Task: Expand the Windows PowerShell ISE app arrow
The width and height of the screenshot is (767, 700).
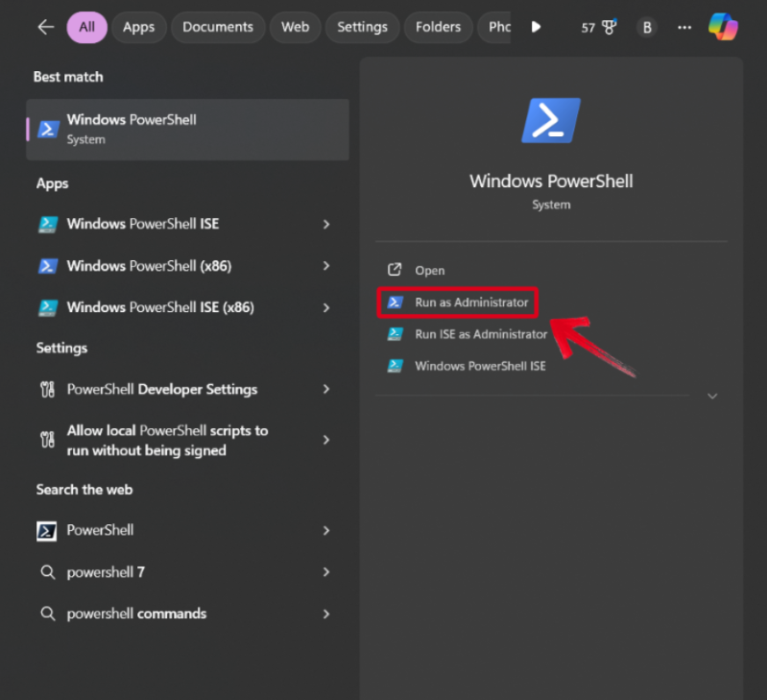Action: pyautogui.click(x=326, y=224)
